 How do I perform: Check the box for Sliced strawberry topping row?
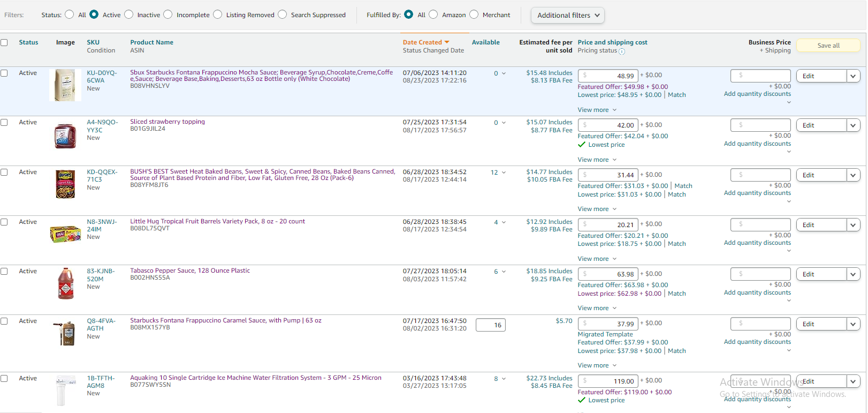coord(4,122)
